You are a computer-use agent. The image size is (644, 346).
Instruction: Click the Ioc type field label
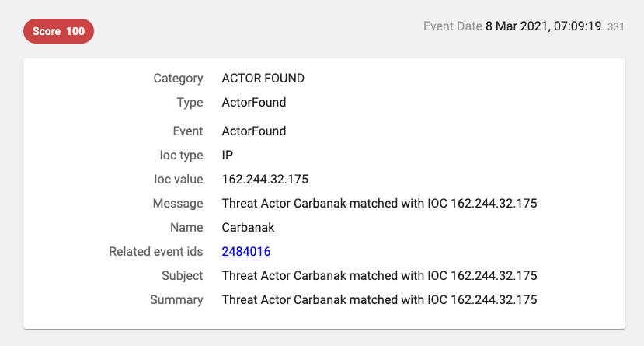point(181,156)
